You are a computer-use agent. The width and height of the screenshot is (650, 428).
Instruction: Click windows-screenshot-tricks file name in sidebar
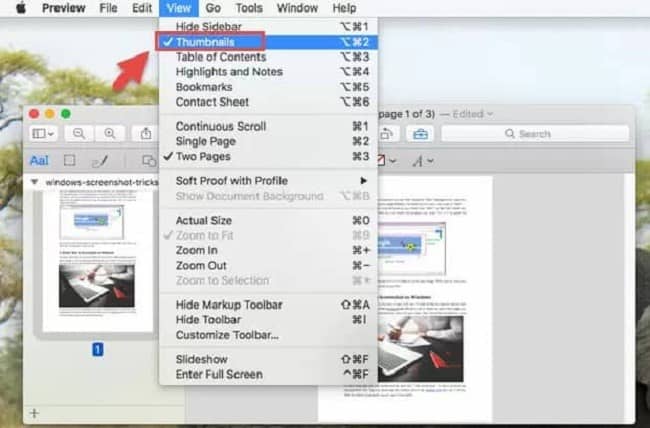click(x=102, y=182)
